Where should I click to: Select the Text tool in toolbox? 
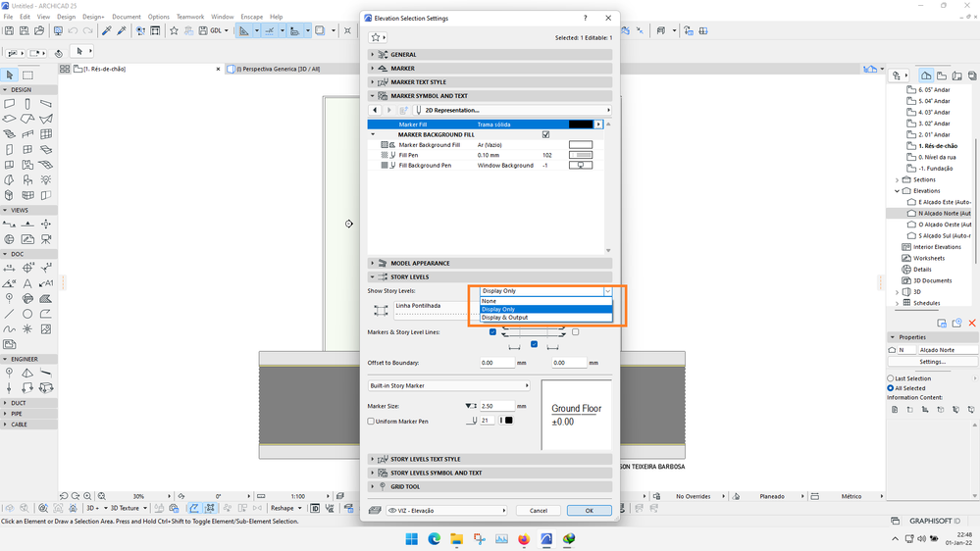tap(27, 283)
